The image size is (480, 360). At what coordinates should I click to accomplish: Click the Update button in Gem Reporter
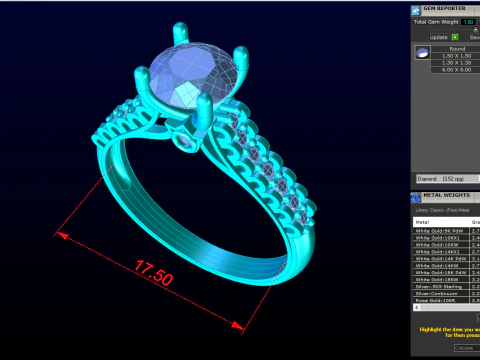[438, 37]
